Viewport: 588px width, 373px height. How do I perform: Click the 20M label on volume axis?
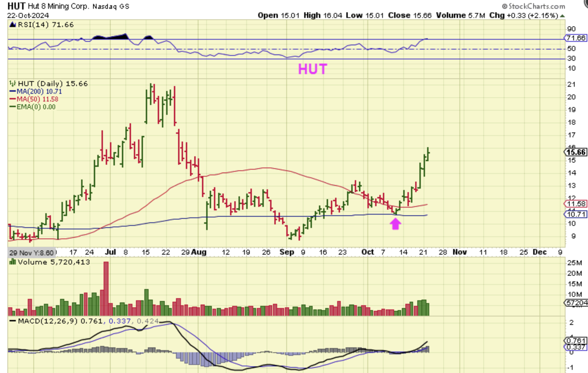point(575,273)
